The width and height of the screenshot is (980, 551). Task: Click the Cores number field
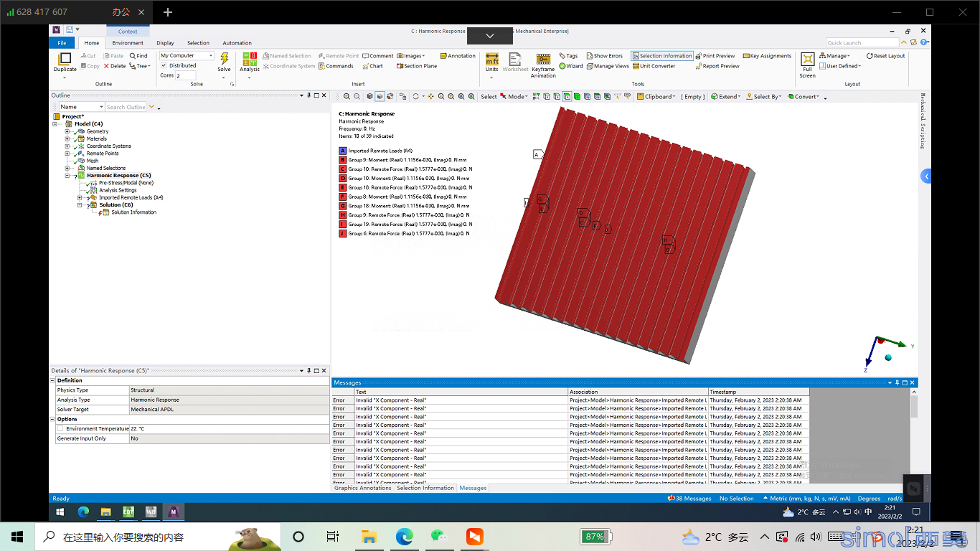185,75
